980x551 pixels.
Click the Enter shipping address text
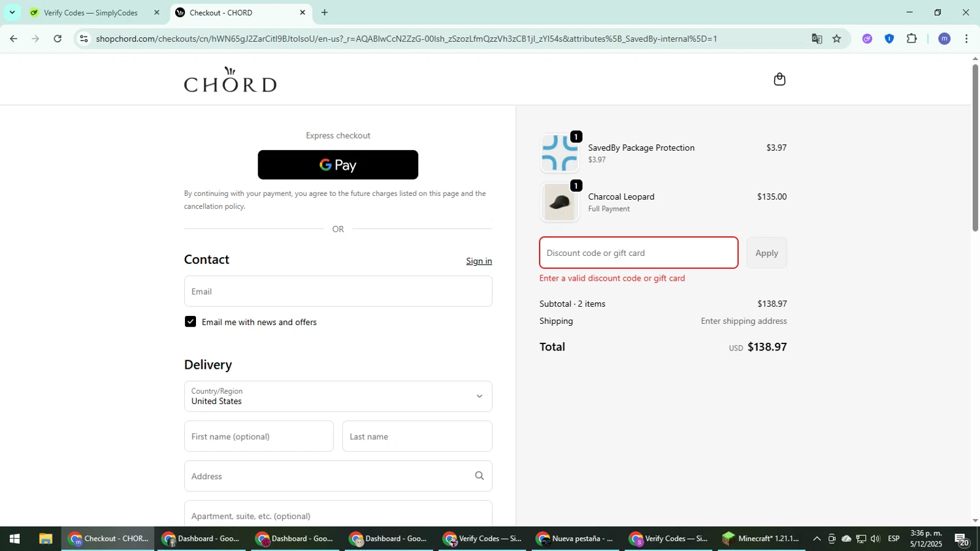(743, 321)
